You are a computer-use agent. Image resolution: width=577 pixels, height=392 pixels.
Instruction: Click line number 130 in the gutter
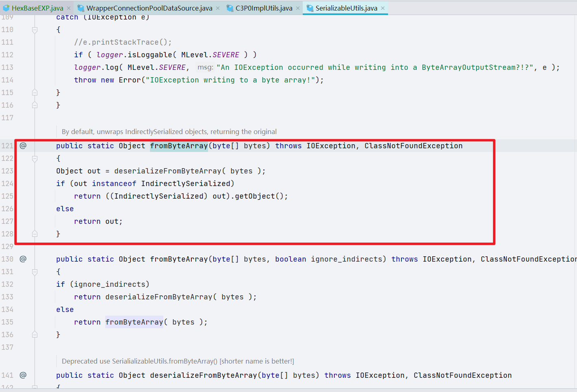point(7,259)
